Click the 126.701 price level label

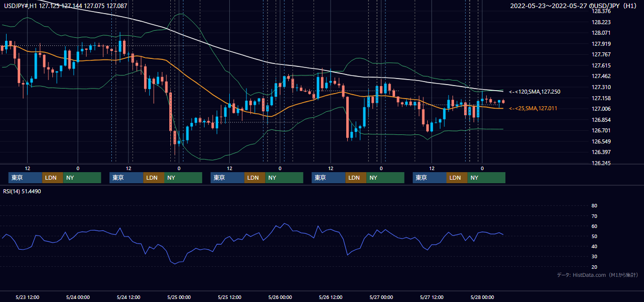click(601, 130)
